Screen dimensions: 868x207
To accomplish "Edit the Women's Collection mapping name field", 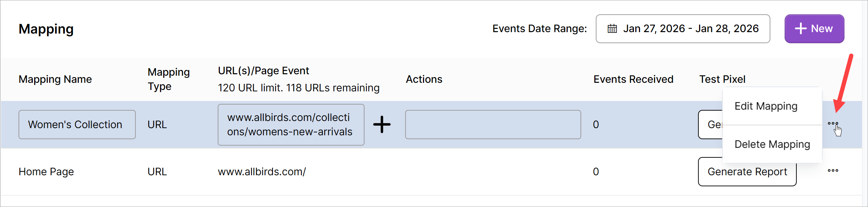I will pyautogui.click(x=77, y=125).
